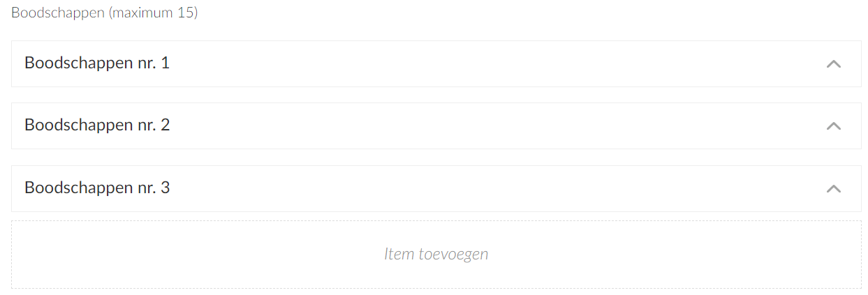Image resolution: width=868 pixels, height=295 pixels.
Task: Click the '(maximum 15)' hint text
Action: pyautogui.click(x=153, y=13)
